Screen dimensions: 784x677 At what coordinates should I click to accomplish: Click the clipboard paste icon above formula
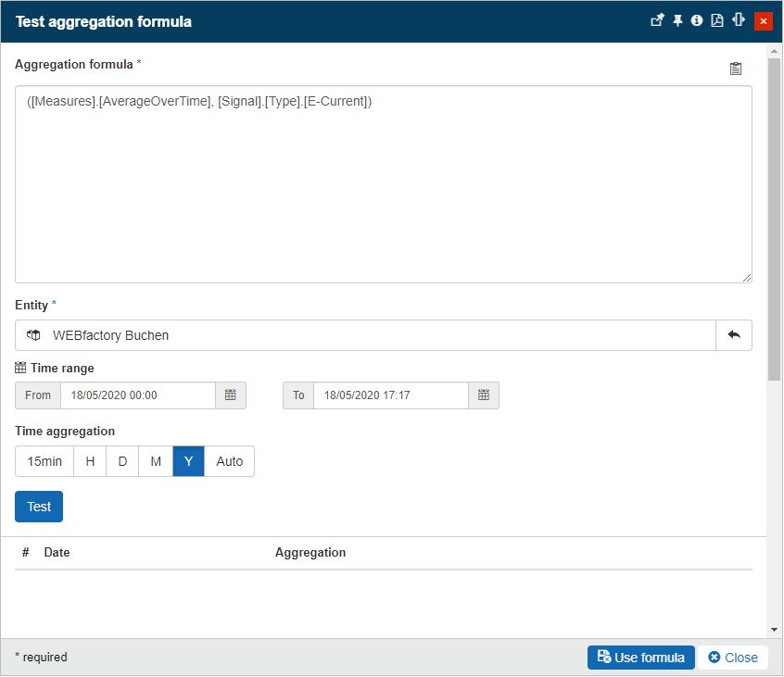[736, 69]
